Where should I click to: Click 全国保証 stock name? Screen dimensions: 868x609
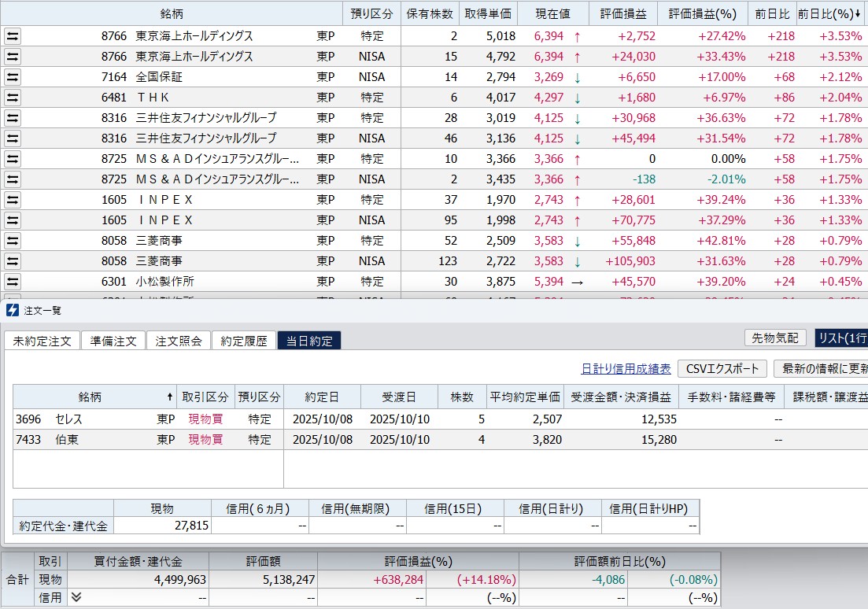click(159, 78)
